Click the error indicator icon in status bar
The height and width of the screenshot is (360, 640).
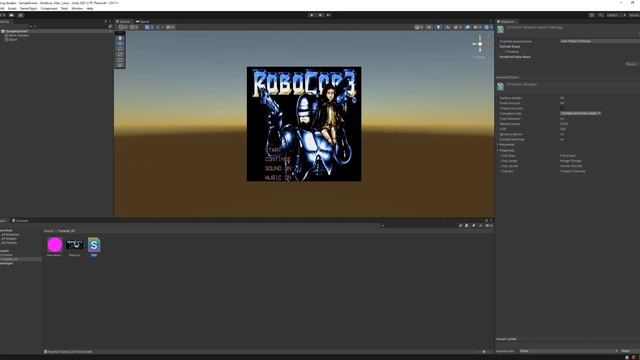(634, 357)
